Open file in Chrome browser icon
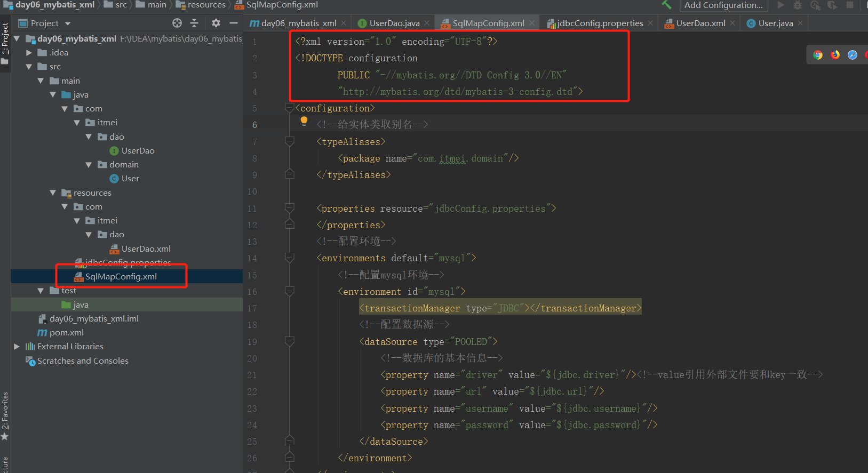868x473 pixels. pos(818,55)
